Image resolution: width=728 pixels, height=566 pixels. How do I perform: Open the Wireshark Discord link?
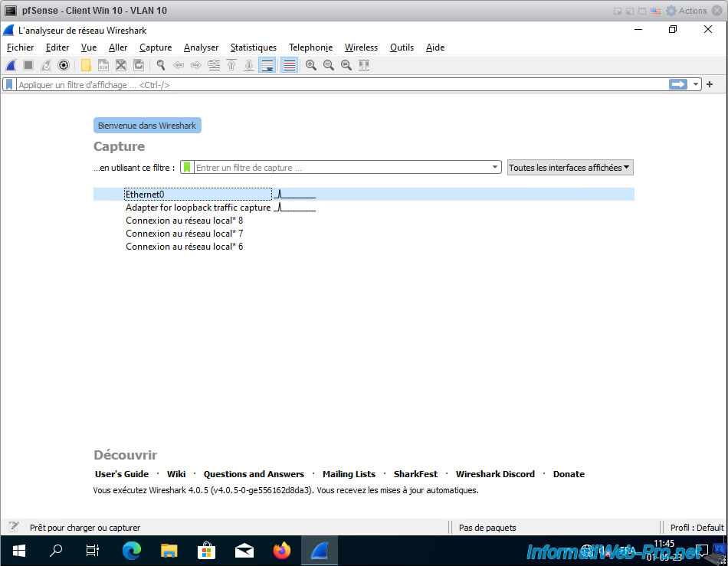pyautogui.click(x=495, y=474)
